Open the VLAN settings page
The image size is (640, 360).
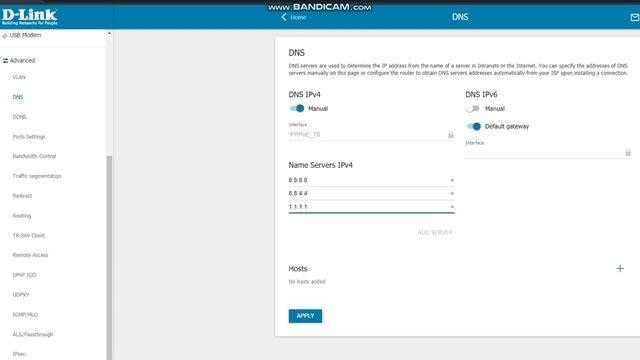[x=19, y=77]
